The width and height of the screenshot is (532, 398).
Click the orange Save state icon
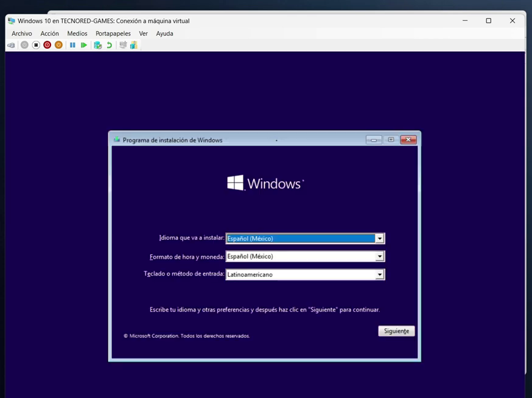point(58,45)
